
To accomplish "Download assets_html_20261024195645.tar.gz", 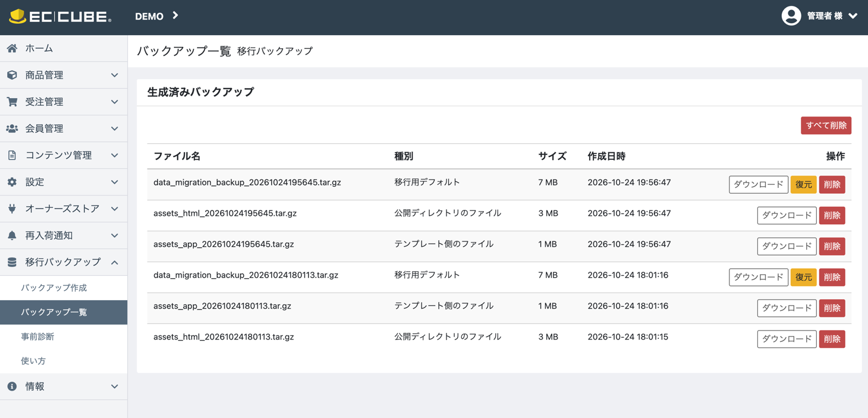I will (x=787, y=215).
